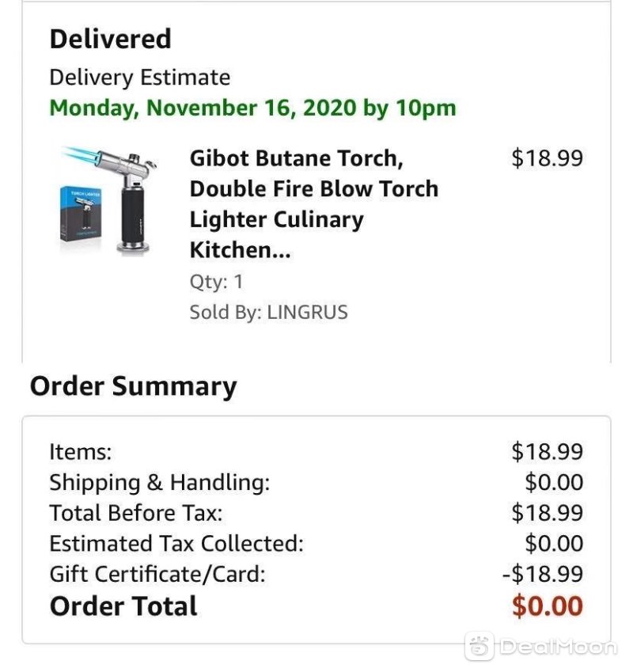Click the Estimated Tax Collected row

point(316,544)
